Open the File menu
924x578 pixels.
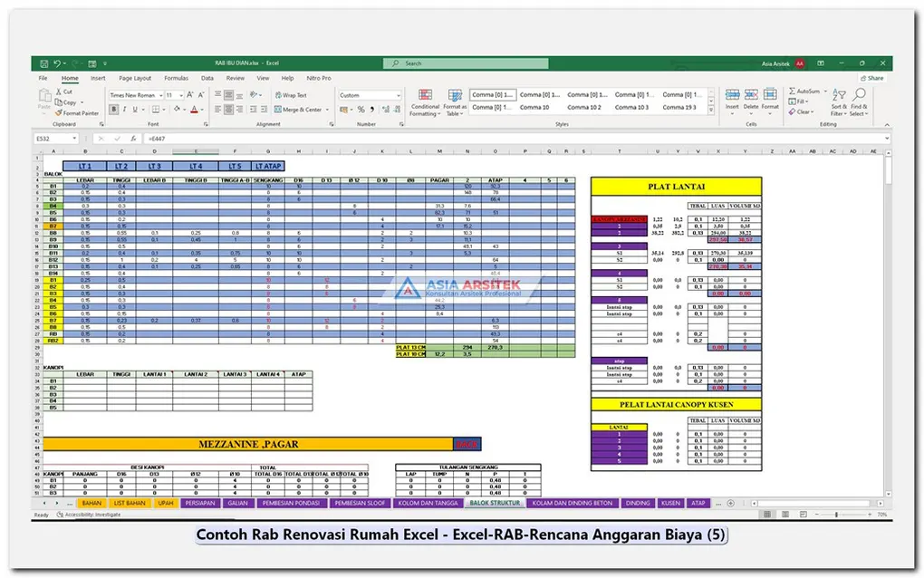[43, 78]
